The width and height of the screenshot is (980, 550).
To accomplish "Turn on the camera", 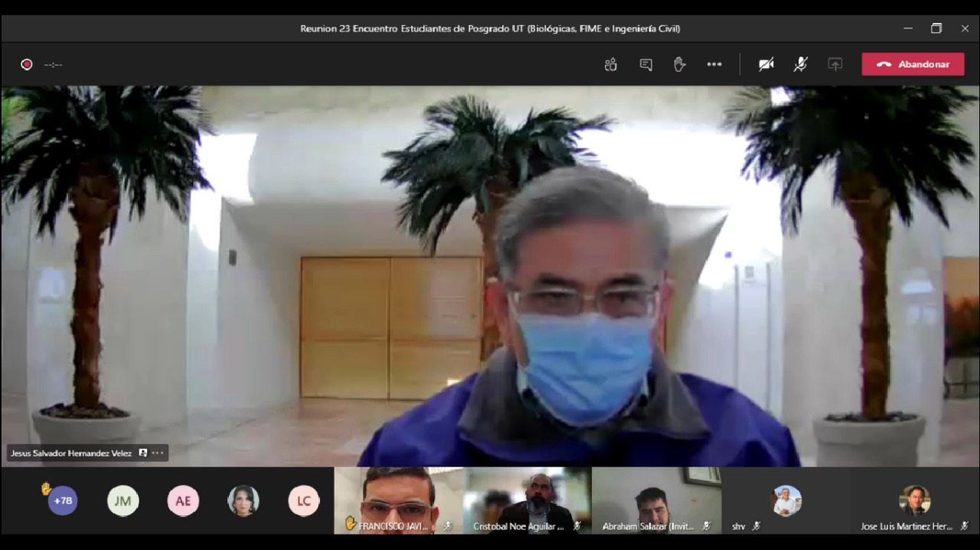I will [x=766, y=65].
